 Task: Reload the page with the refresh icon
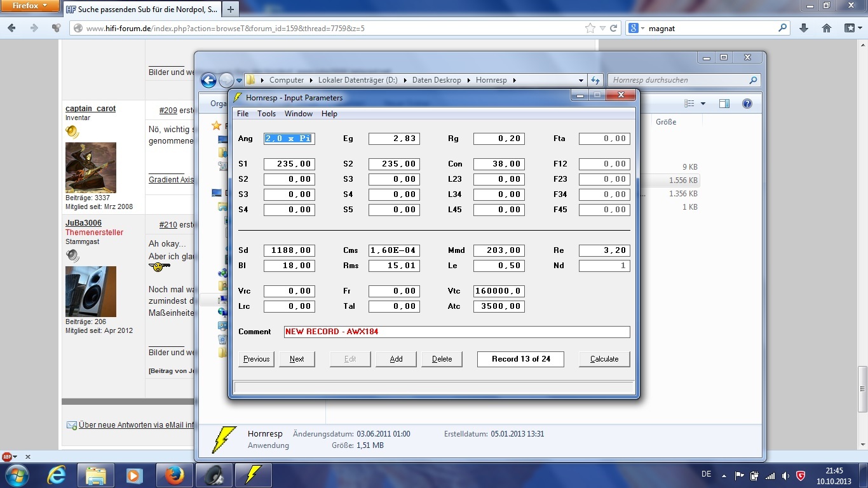point(613,28)
